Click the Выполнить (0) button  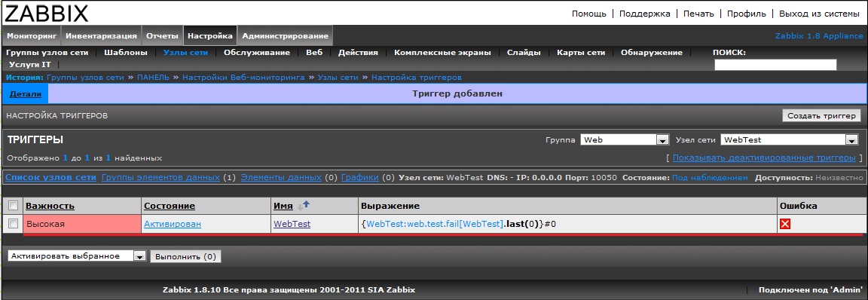(x=185, y=256)
